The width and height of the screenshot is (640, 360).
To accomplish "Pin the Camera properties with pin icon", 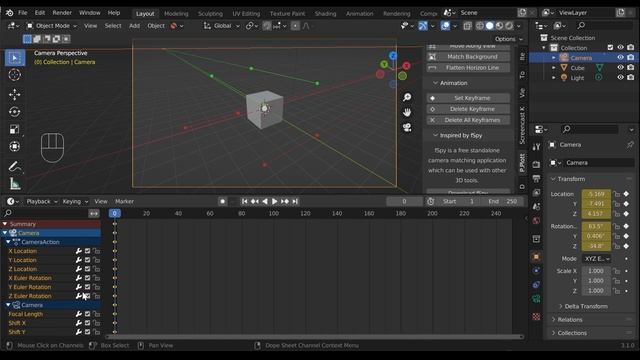I will 630,144.
